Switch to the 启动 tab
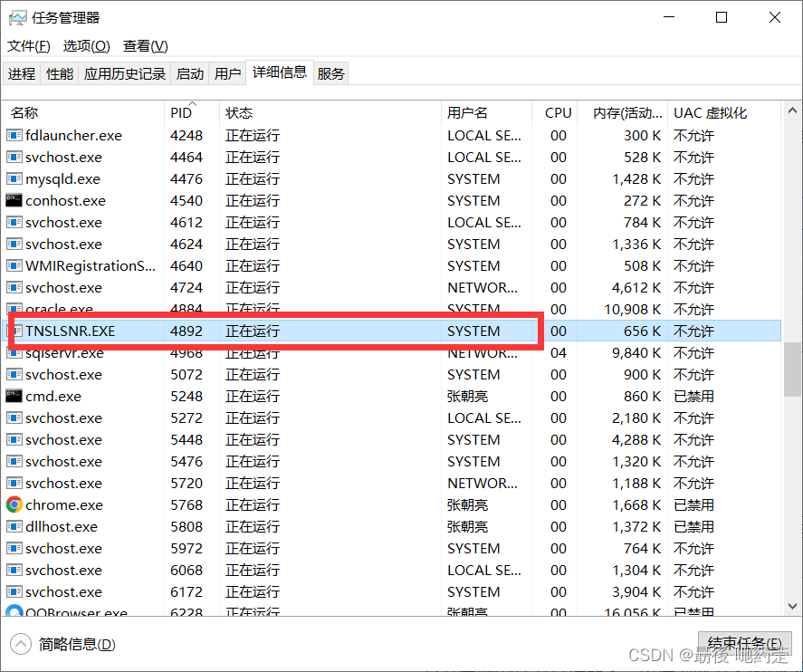Image resolution: width=803 pixels, height=672 pixels. point(190,73)
